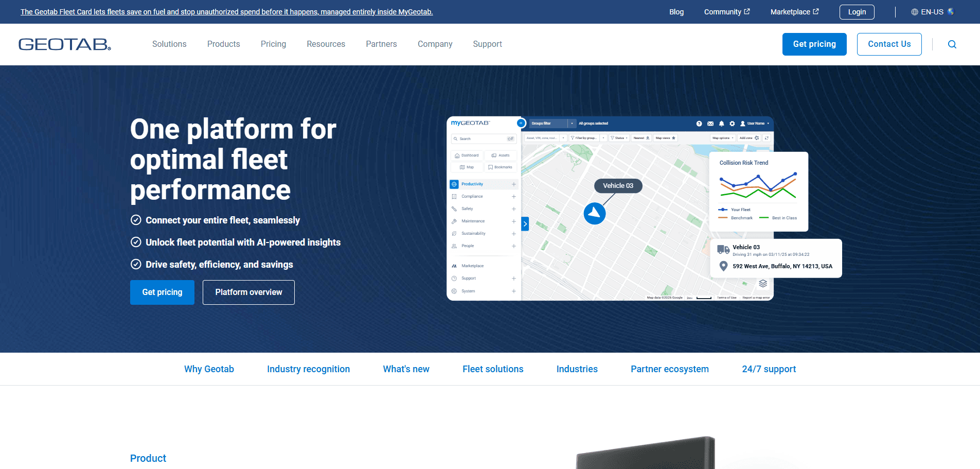Open the site search magnifier icon
Viewport: 980px width, 469px height.
coord(952,44)
